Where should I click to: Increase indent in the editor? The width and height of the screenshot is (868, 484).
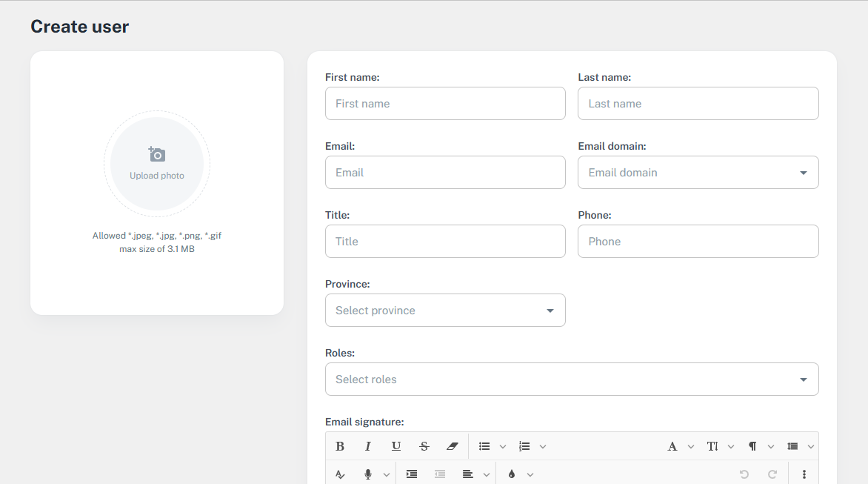pos(412,474)
